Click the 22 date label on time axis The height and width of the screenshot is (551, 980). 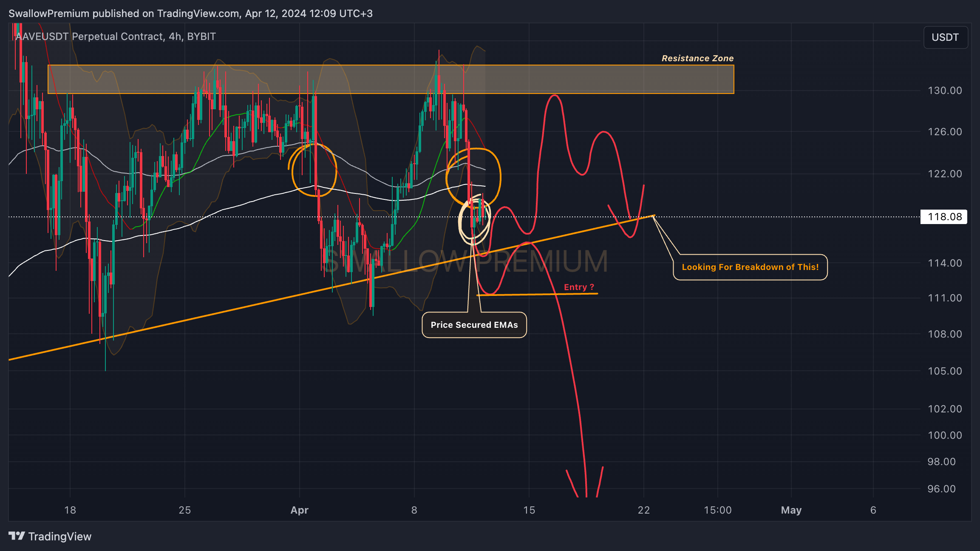pyautogui.click(x=644, y=510)
